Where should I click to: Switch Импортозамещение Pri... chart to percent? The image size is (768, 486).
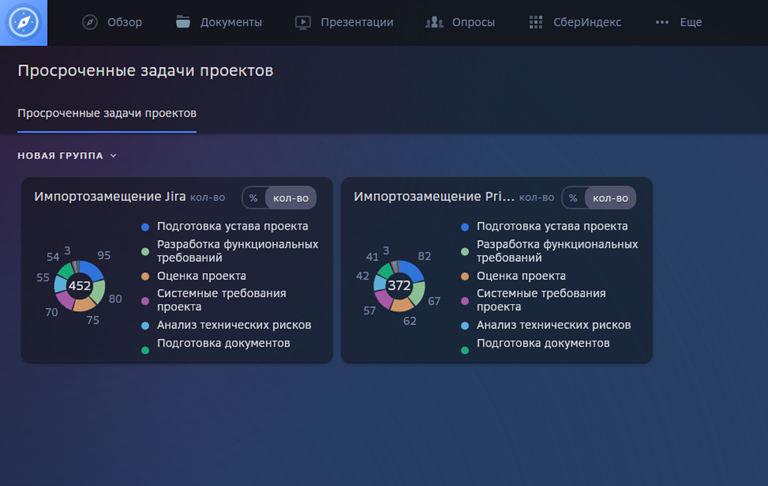[x=573, y=198]
